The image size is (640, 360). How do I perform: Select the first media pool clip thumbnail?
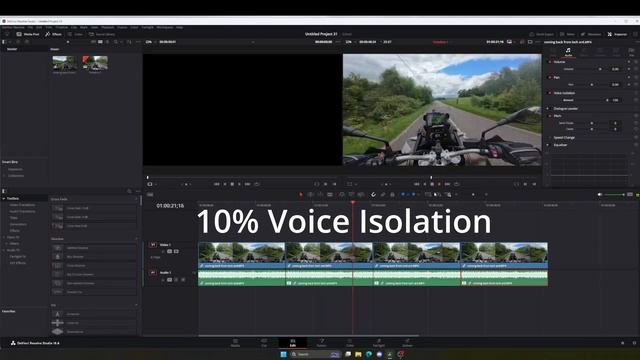pos(64,63)
